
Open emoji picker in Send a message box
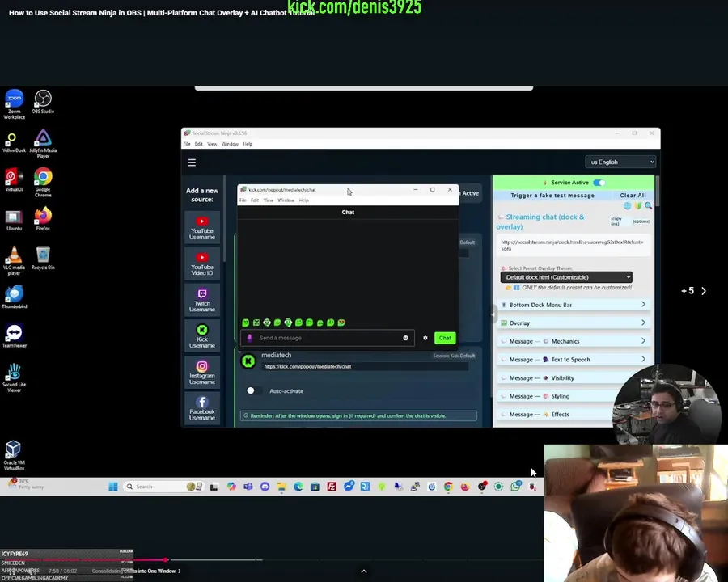pyautogui.click(x=406, y=338)
